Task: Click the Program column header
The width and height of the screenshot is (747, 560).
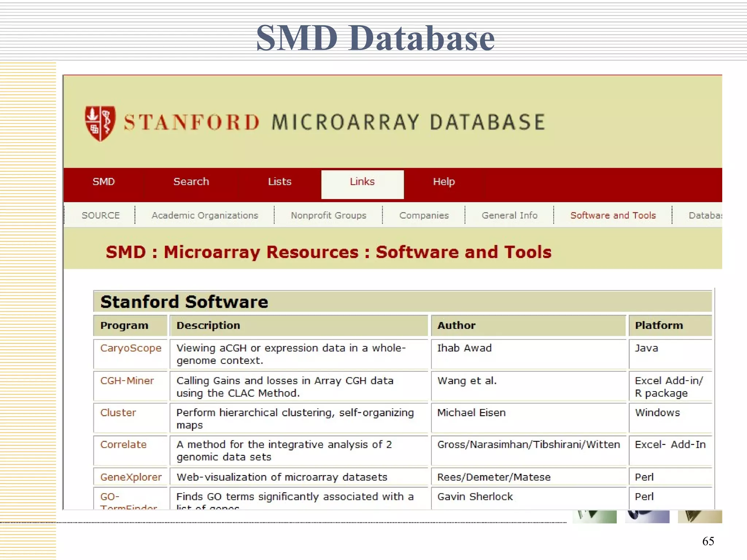Action: tap(131, 325)
